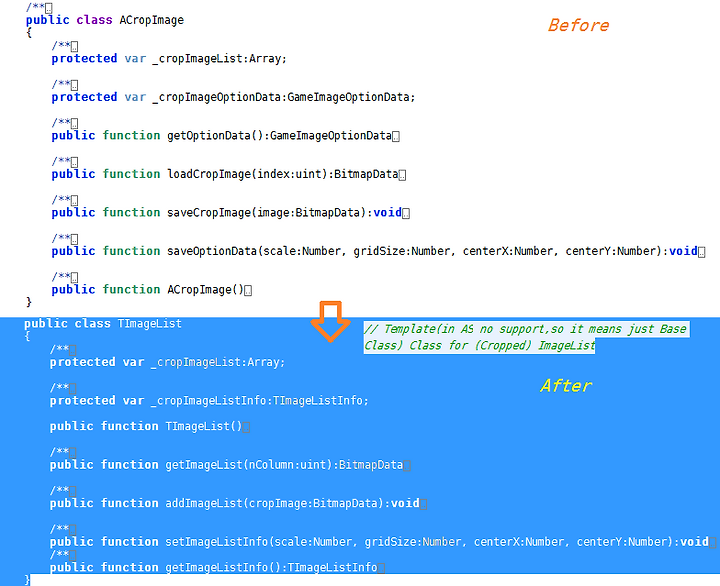The width and height of the screenshot is (720, 586).
Task: Click the saveOptionData function name
Action: [212, 252]
